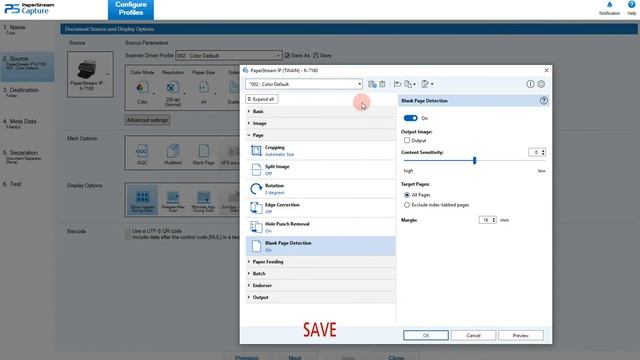
Task: Click the Advanced settings button
Action: (147, 120)
